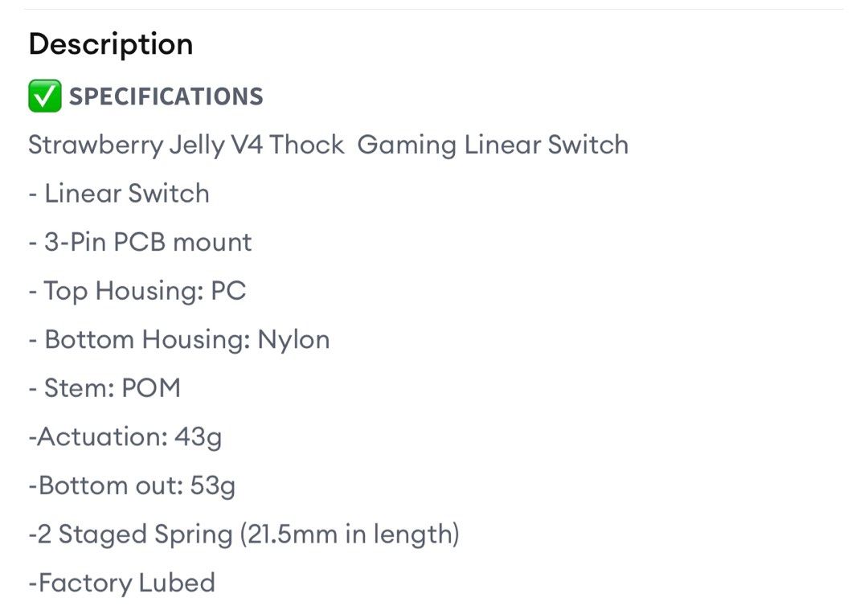Image resolution: width=868 pixels, height=610 pixels.
Task: Click the PC value after Top Housing
Action: pyautogui.click(x=228, y=291)
